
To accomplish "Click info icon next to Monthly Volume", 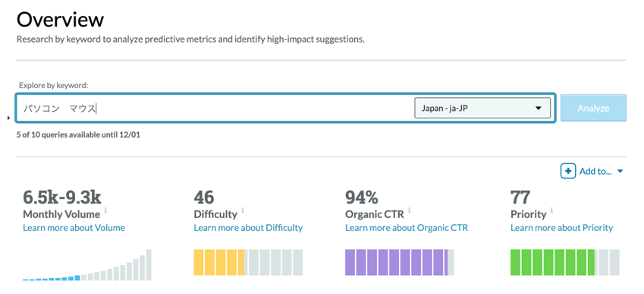I will pyautogui.click(x=105, y=210).
